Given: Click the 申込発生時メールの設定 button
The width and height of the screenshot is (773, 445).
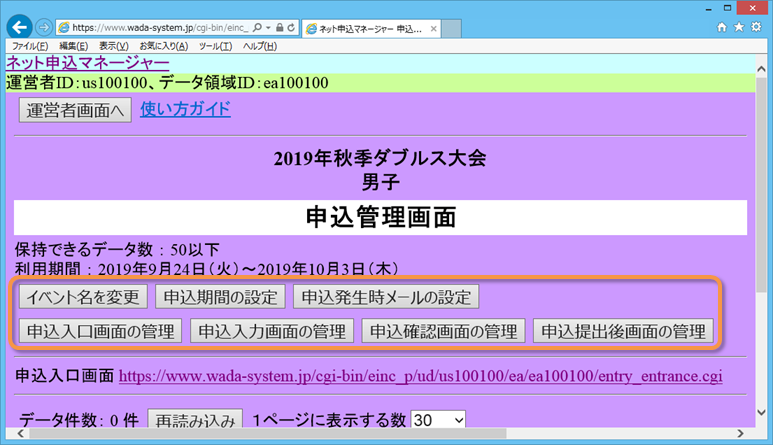Looking at the screenshot, I should (386, 297).
